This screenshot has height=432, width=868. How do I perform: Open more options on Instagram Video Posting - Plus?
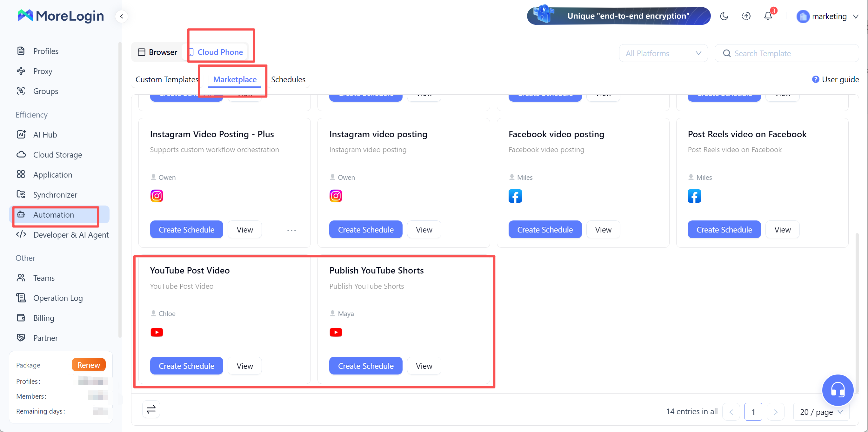[x=291, y=230]
